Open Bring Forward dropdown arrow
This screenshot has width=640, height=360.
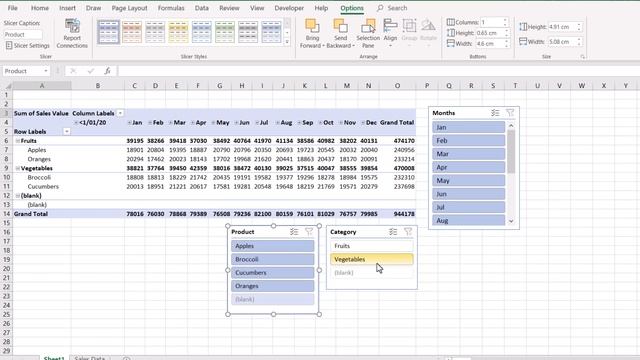[x=323, y=46]
